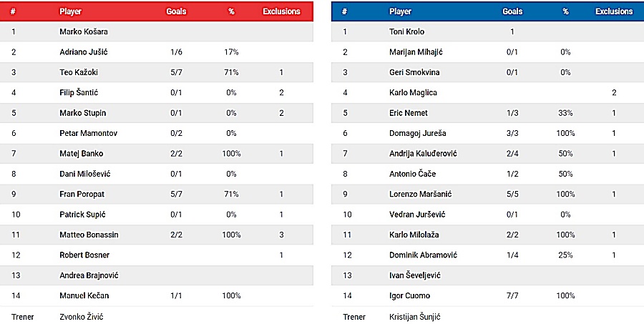This screenshot has height=324, width=644.
Task: Click goalkeeper Marko Košara's name
Action: 84,32
